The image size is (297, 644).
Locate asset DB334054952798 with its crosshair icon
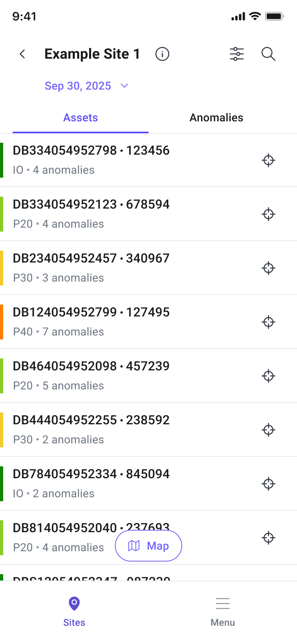pyautogui.click(x=268, y=160)
